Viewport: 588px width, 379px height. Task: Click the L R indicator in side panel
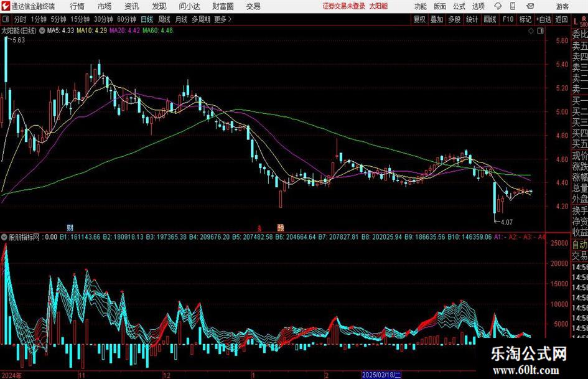(x=580, y=21)
